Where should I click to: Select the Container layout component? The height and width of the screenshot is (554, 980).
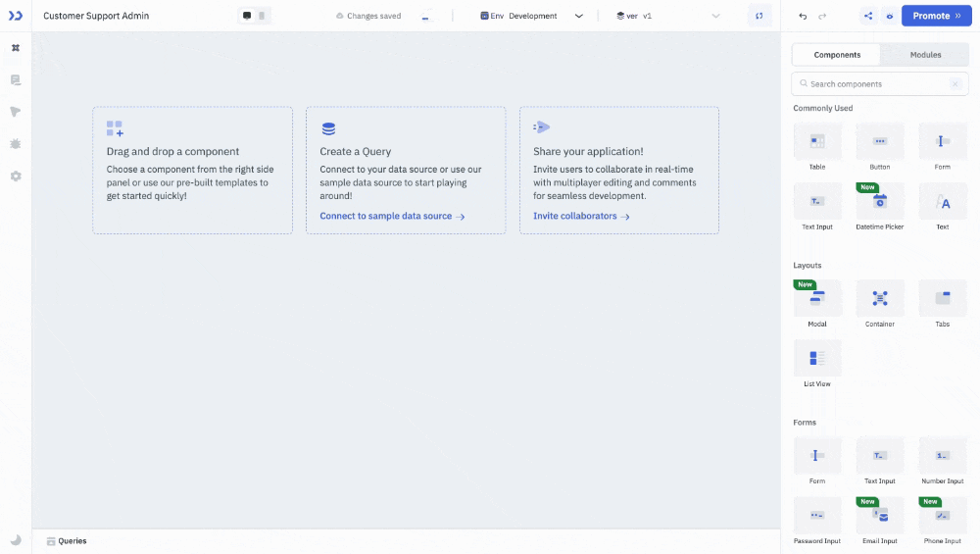[x=879, y=304]
